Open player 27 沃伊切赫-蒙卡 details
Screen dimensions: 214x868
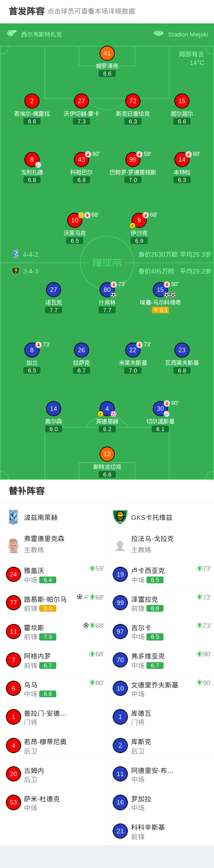tap(82, 101)
